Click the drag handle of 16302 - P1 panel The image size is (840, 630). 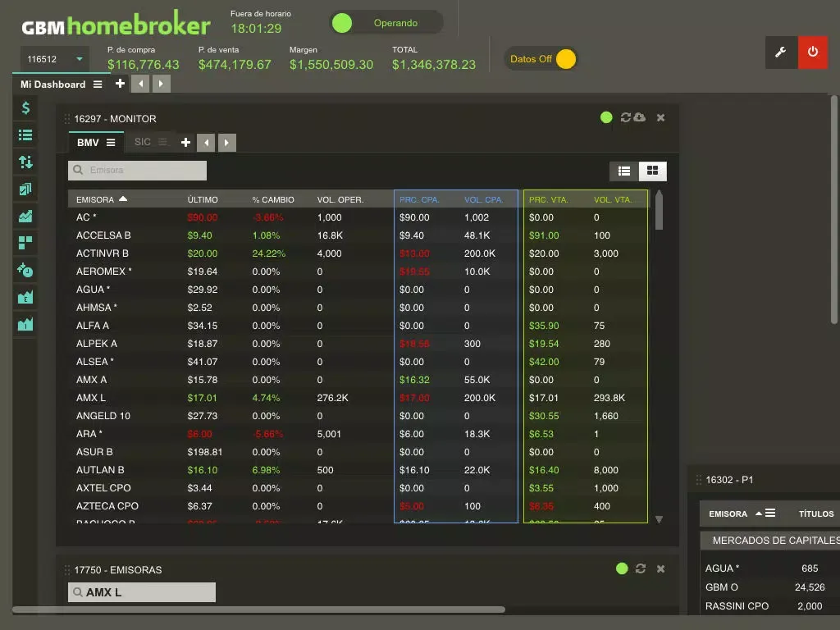click(699, 480)
